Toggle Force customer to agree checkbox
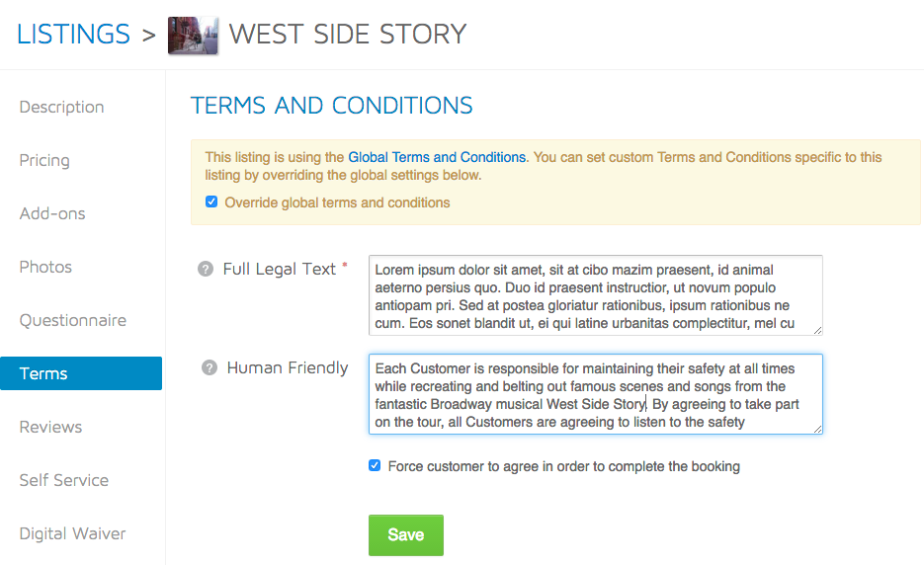Image resolution: width=924 pixels, height=565 pixels. tap(375, 465)
